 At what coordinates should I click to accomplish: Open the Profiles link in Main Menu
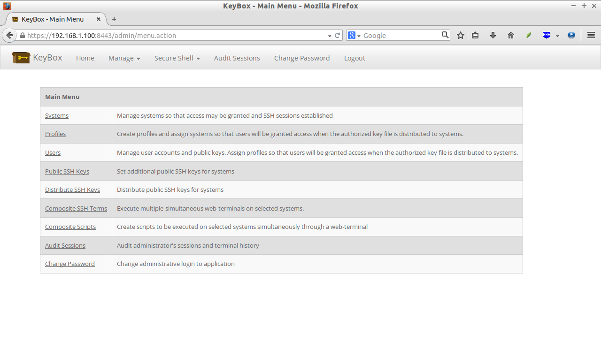point(55,134)
